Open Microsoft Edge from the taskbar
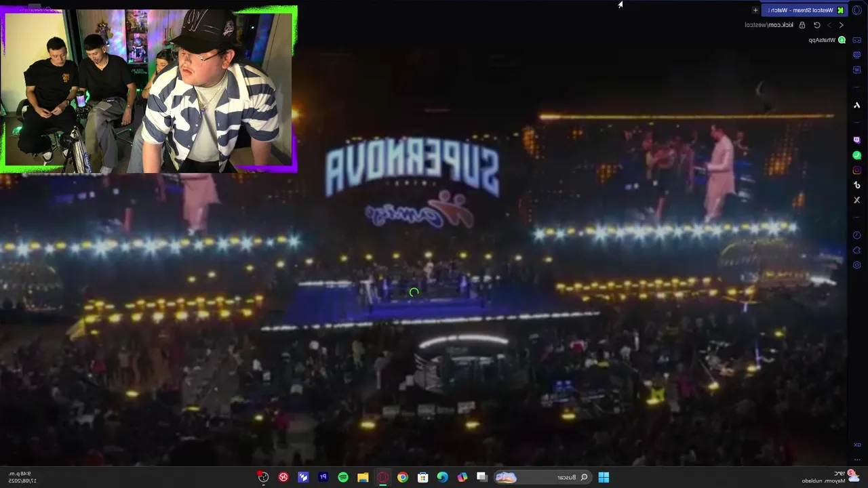Screen dimensions: 868x488 442,477
